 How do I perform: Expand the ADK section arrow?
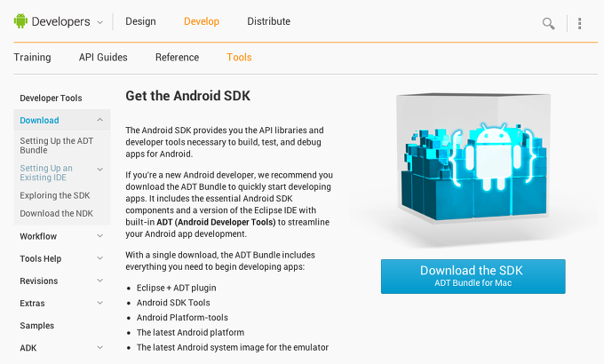point(100,347)
